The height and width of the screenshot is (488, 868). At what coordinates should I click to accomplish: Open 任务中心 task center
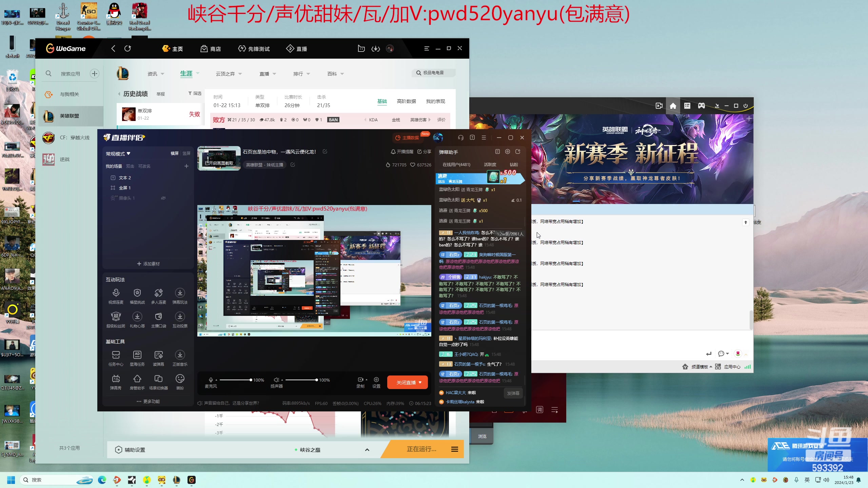[x=116, y=358]
